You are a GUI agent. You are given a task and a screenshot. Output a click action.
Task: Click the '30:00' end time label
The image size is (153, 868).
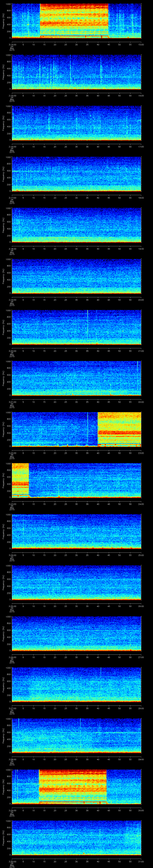coord(141,810)
